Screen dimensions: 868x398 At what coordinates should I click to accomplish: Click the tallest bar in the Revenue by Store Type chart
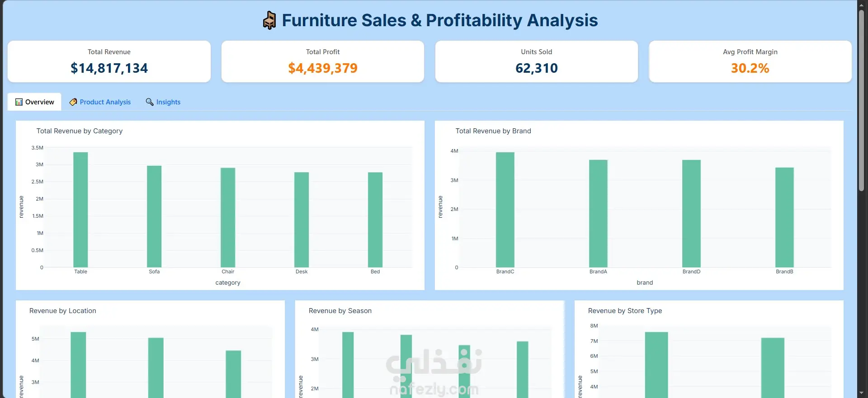pos(656,365)
